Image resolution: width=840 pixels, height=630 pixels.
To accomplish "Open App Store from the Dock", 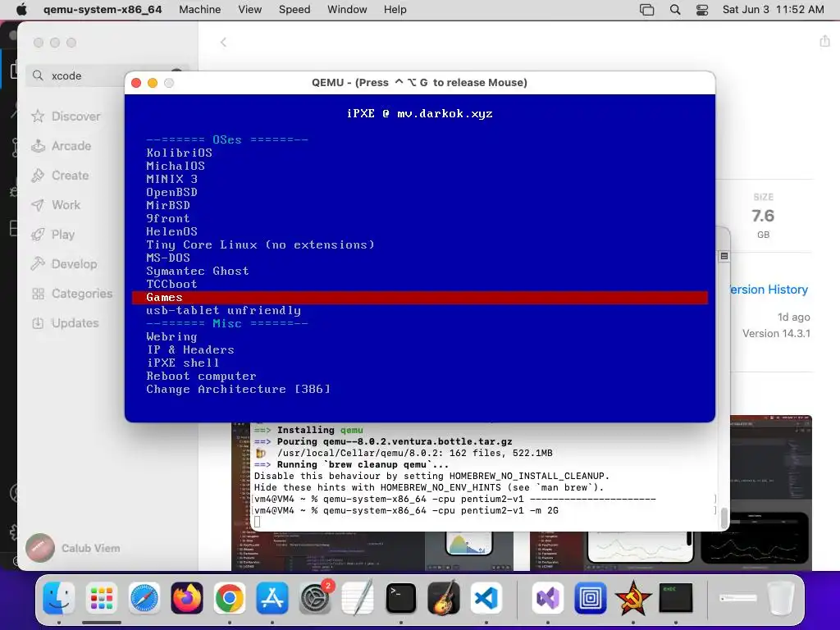I will pyautogui.click(x=272, y=598).
